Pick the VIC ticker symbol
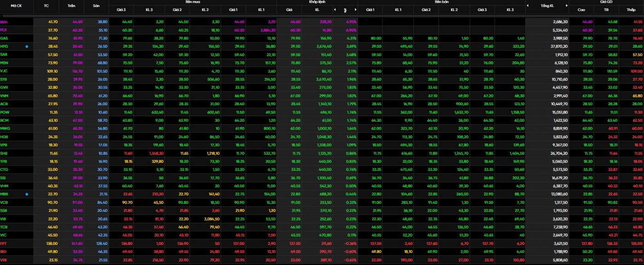This screenshot has height=265, width=644. click(x=4, y=235)
